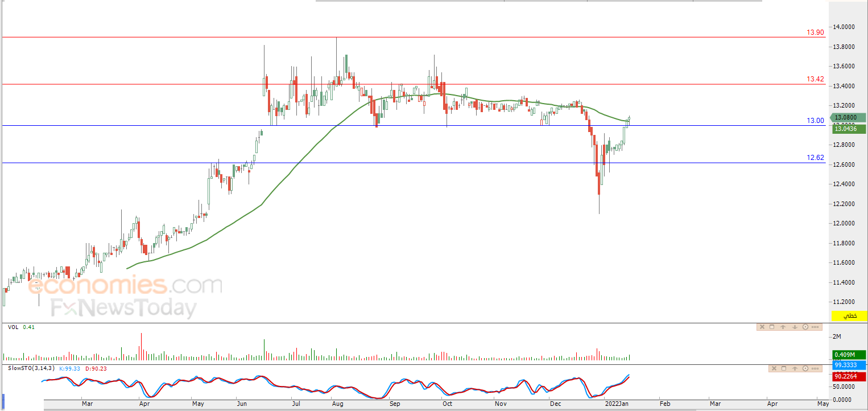Click the 90.2264 stochastic D value tag
The image size is (868, 411).
click(x=849, y=376)
